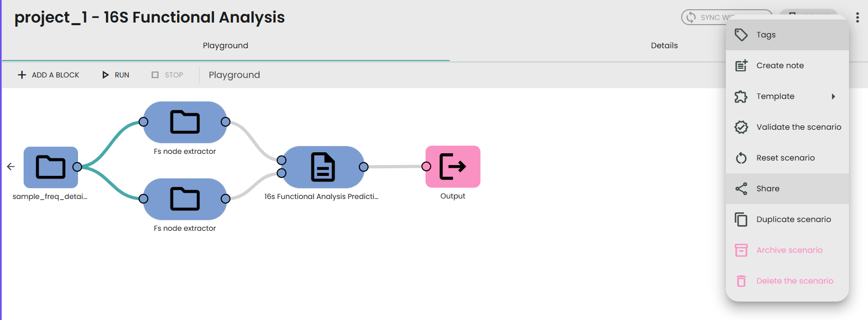
Task: Expand the Template submenu arrow
Action: click(x=833, y=96)
